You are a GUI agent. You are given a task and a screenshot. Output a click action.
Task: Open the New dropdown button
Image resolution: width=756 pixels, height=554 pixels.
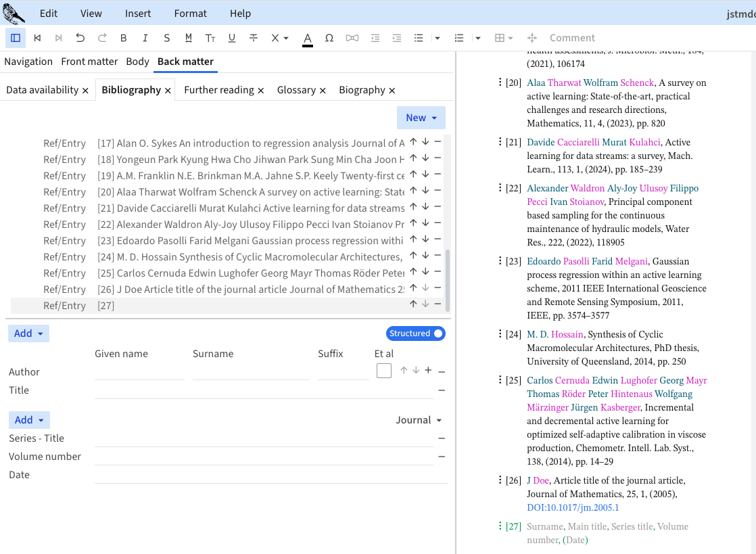421,118
